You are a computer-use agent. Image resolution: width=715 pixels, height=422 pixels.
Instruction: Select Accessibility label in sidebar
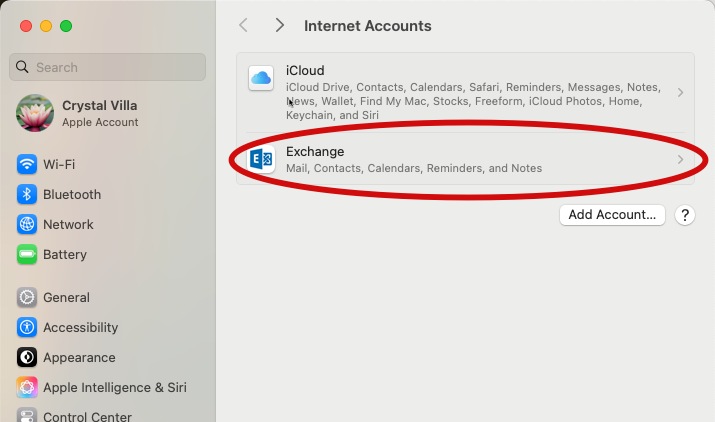pyautogui.click(x=80, y=328)
